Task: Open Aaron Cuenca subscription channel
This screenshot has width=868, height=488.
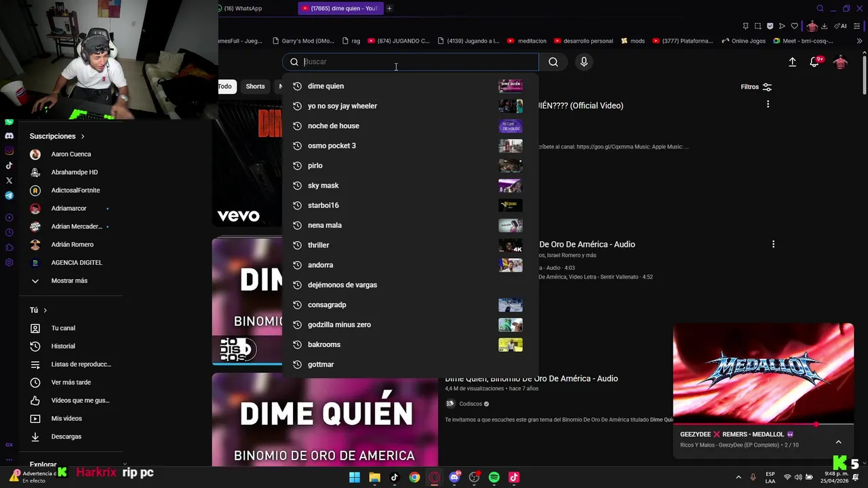Action: 71,155
